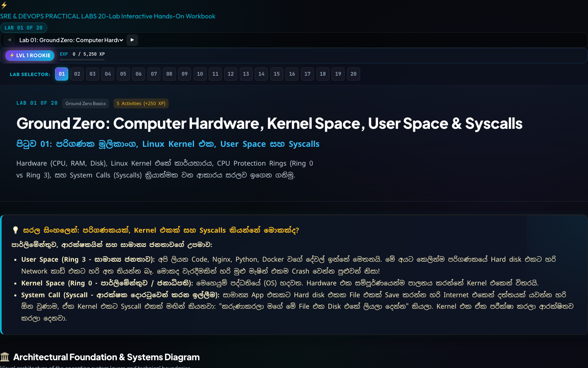588x368 pixels.
Task: Click the SRE & DEVOPS PRACTICAL LABS header
Action: point(108,16)
